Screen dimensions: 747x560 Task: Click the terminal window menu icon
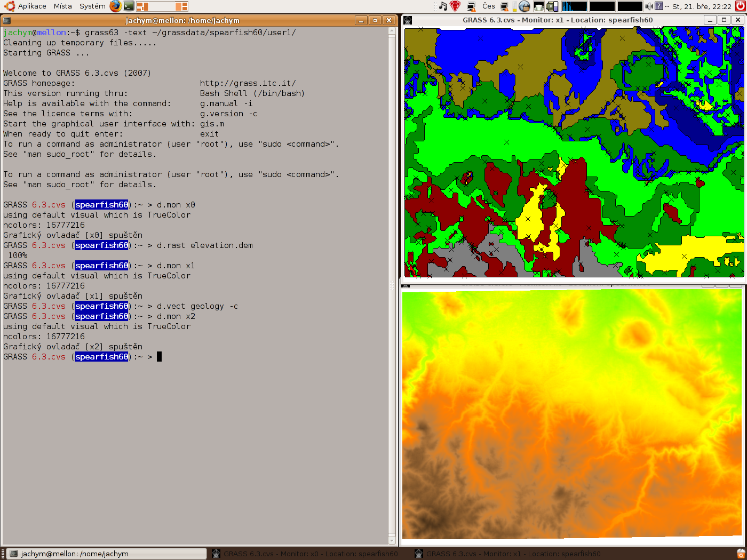pos(6,20)
